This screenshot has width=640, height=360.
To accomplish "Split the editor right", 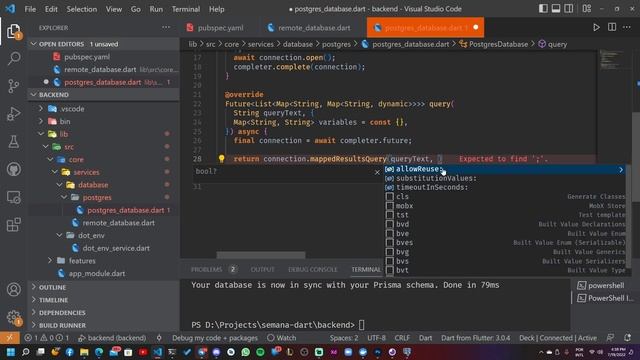I will 611,27.
